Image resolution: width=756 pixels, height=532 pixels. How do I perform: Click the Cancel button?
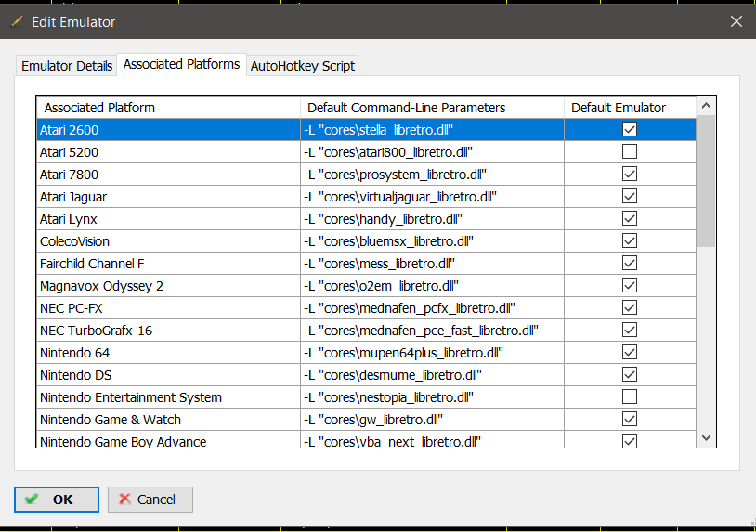click(x=150, y=500)
